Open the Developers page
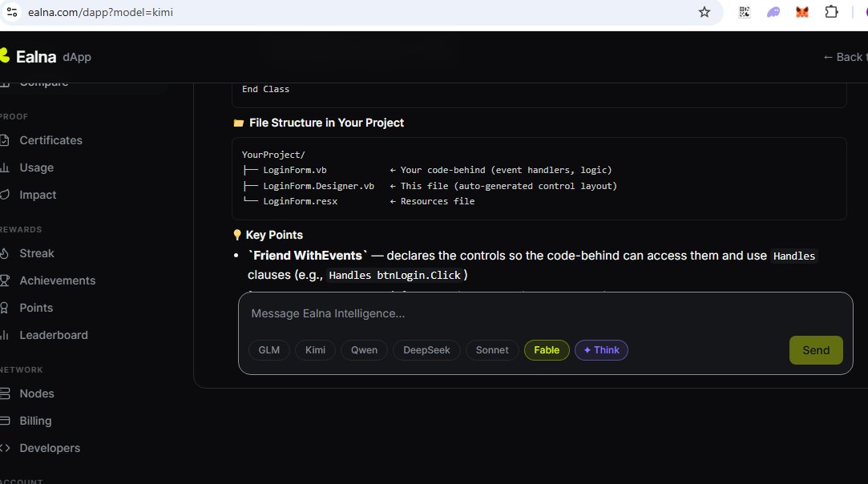The height and width of the screenshot is (484, 868). (50, 448)
